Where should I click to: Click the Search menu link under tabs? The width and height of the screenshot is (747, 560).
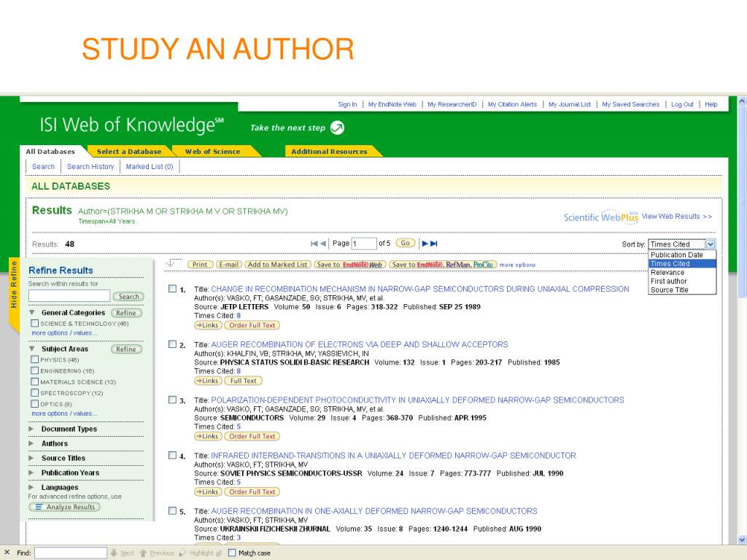point(43,167)
